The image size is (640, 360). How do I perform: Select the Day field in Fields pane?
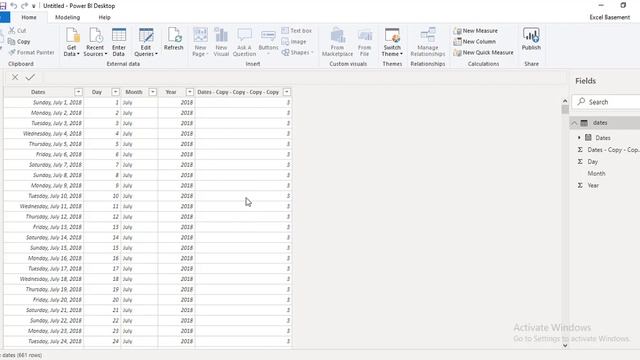click(x=593, y=162)
